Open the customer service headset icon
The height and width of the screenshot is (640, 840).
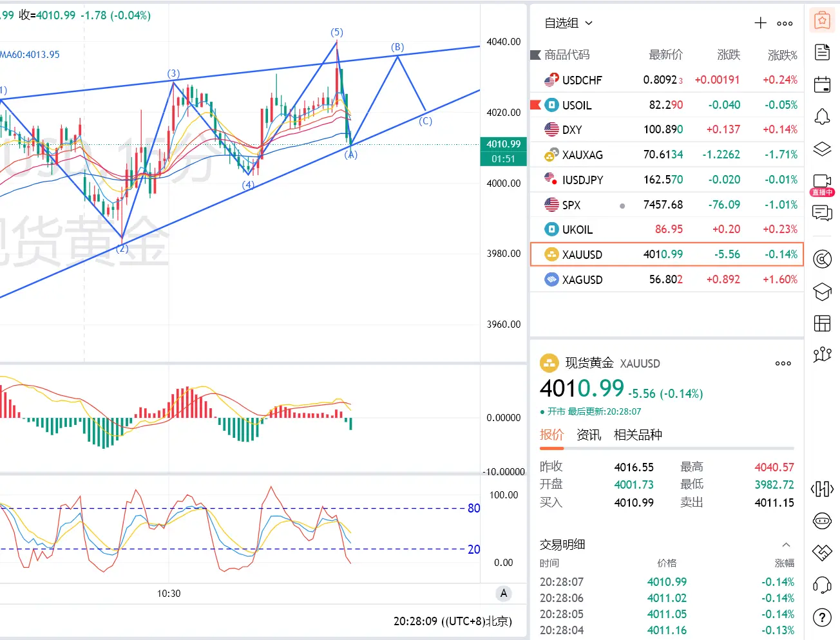click(822, 585)
